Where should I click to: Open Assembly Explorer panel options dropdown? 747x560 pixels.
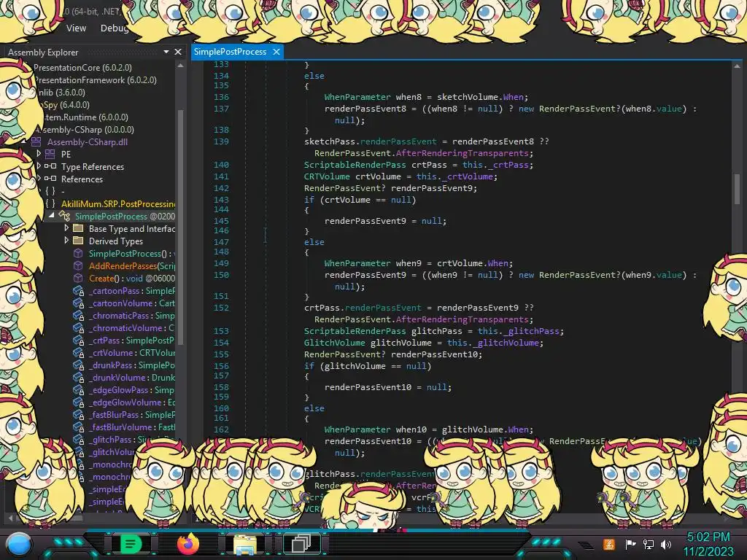pyautogui.click(x=166, y=52)
